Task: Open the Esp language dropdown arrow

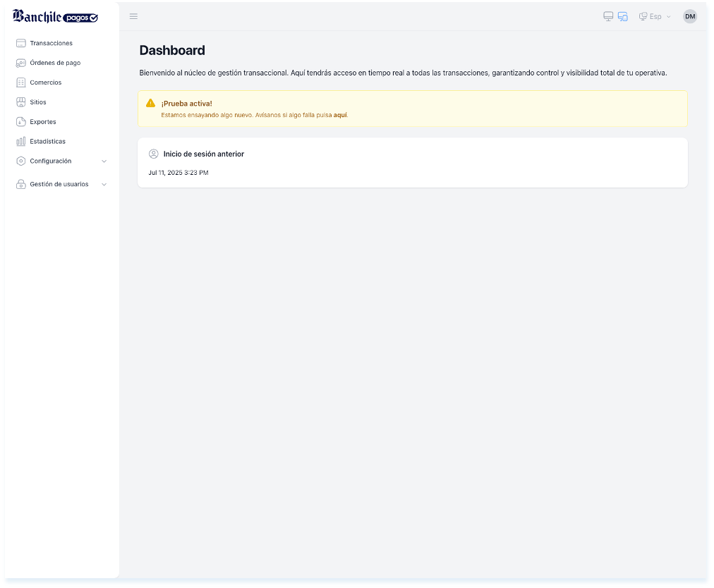Action: (x=668, y=17)
